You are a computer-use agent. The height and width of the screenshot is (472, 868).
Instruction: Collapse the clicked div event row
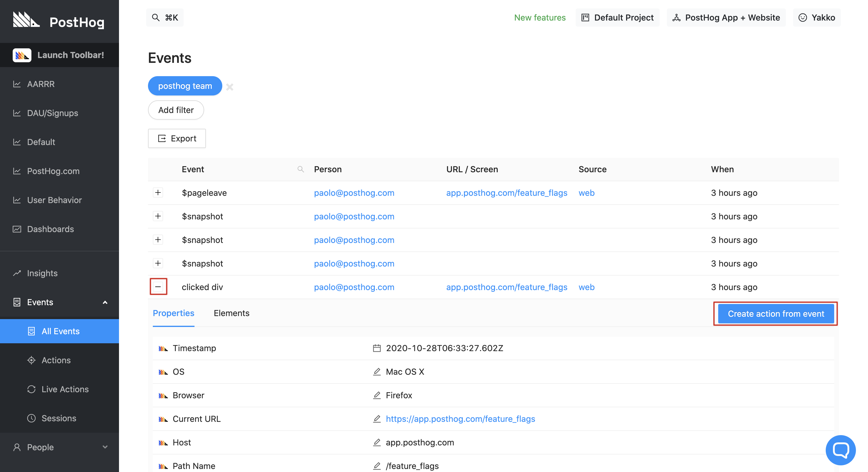tap(158, 287)
